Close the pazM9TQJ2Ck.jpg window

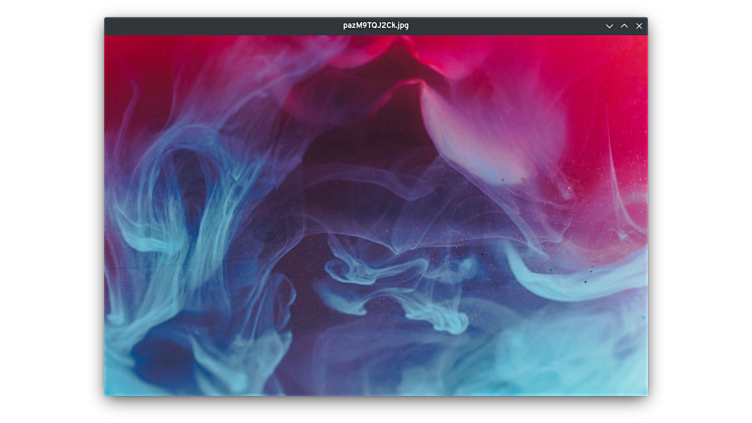tap(639, 26)
